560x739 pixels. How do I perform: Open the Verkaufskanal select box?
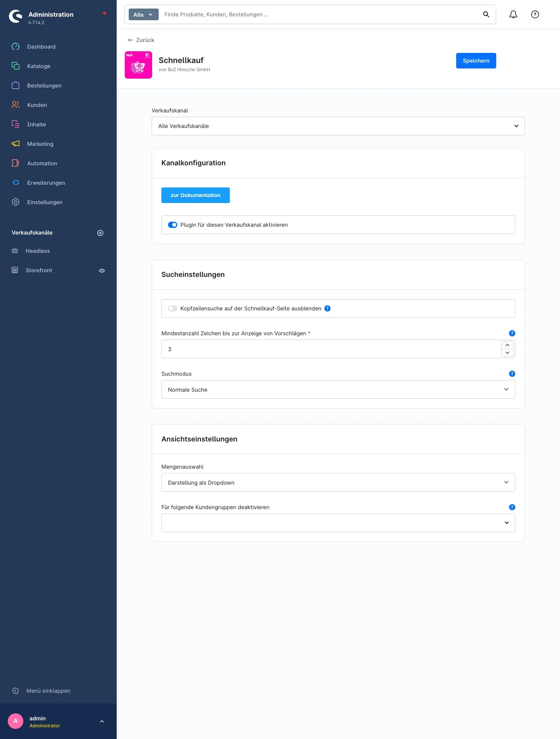[338, 126]
